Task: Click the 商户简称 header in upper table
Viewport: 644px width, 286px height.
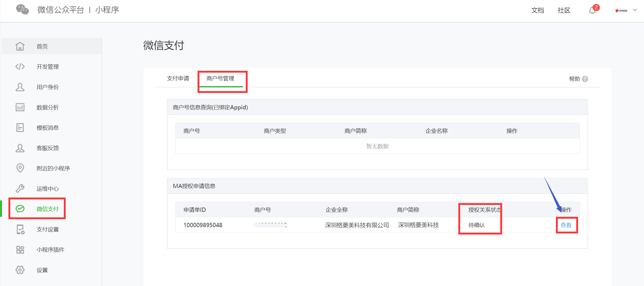Action: tap(355, 131)
